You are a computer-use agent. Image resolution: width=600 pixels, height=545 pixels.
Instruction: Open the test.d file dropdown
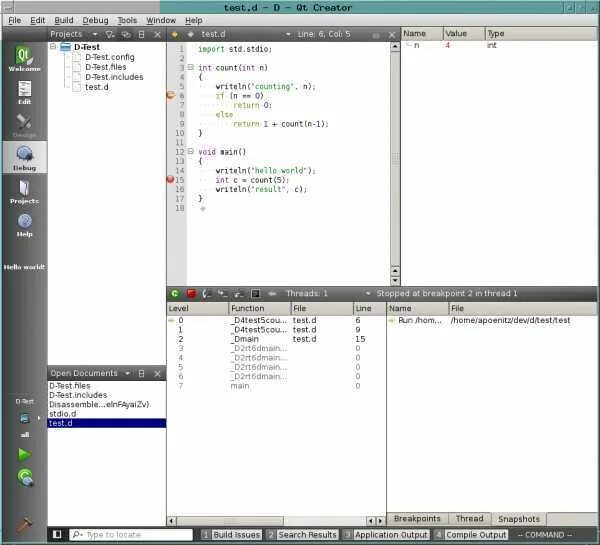coord(245,34)
